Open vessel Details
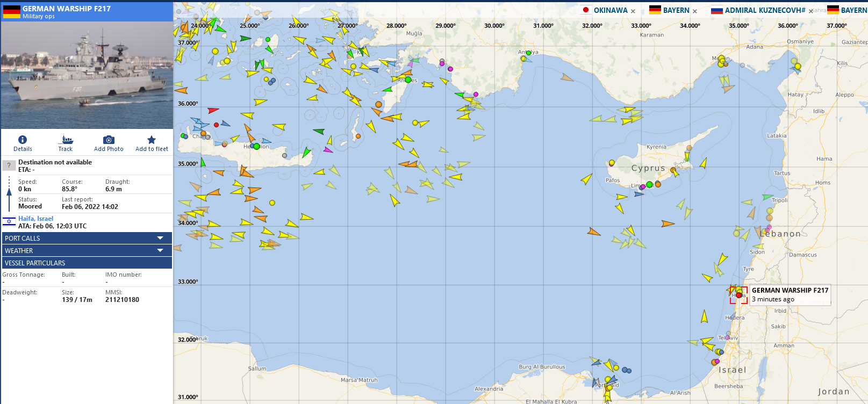 23,143
